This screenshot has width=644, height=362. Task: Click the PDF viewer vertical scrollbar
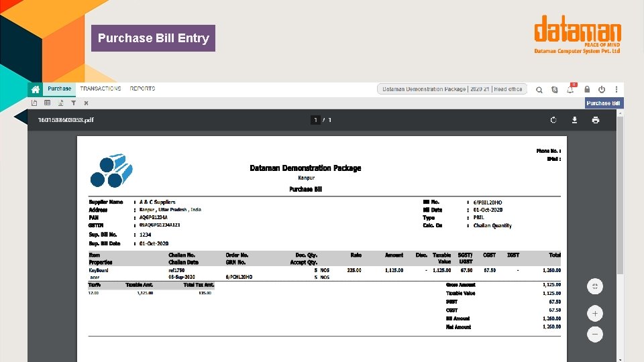pyautogui.click(x=620, y=195)
